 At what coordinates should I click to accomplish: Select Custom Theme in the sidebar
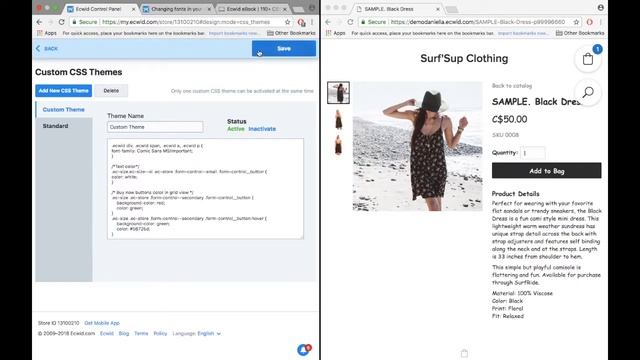coord(64,110)
